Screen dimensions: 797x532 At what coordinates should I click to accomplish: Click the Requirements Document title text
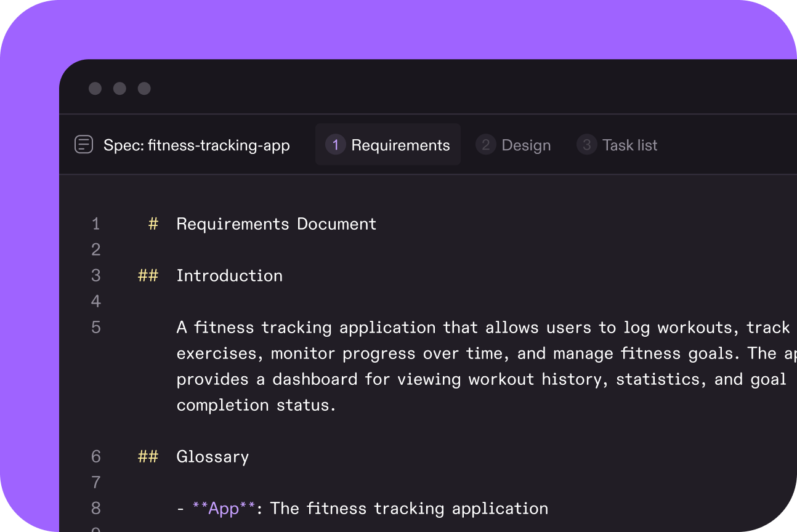tap(276, 224)
